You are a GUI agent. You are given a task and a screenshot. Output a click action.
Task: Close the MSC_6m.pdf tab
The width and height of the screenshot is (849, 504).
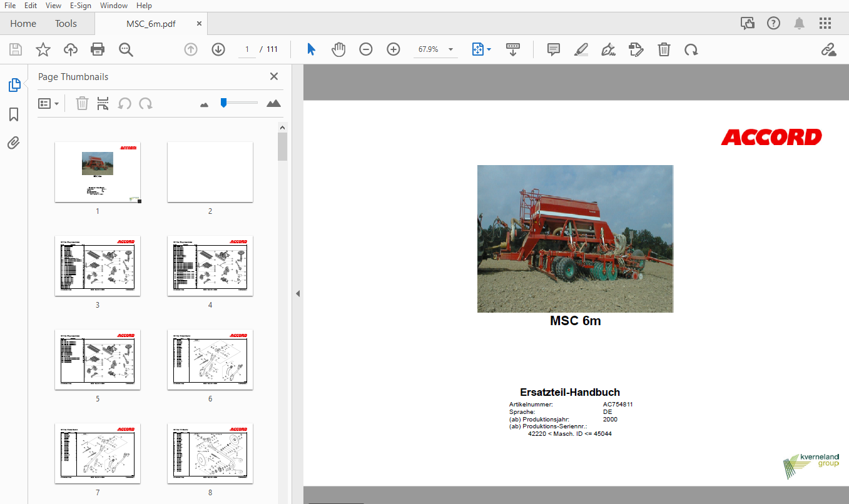(199, 24)
